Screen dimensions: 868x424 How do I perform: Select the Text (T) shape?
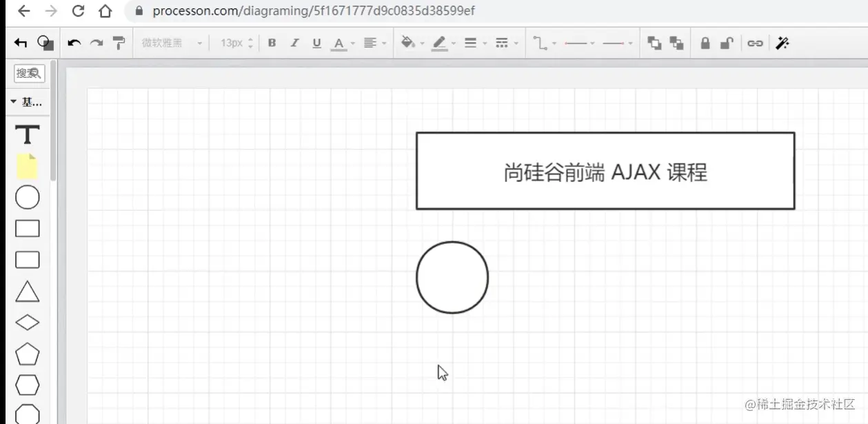click(28, 134)
